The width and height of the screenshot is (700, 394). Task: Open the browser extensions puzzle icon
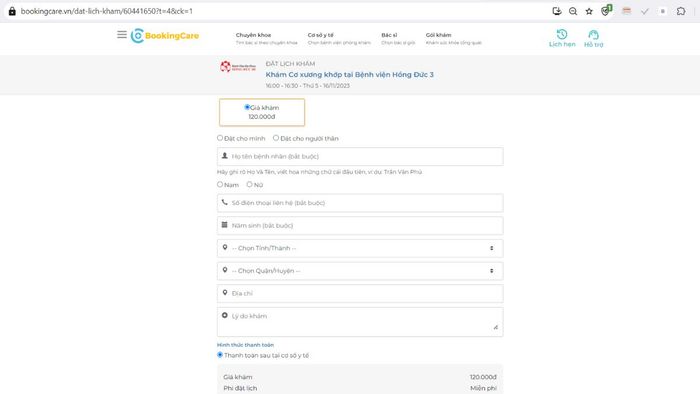[x=681, y=11]
